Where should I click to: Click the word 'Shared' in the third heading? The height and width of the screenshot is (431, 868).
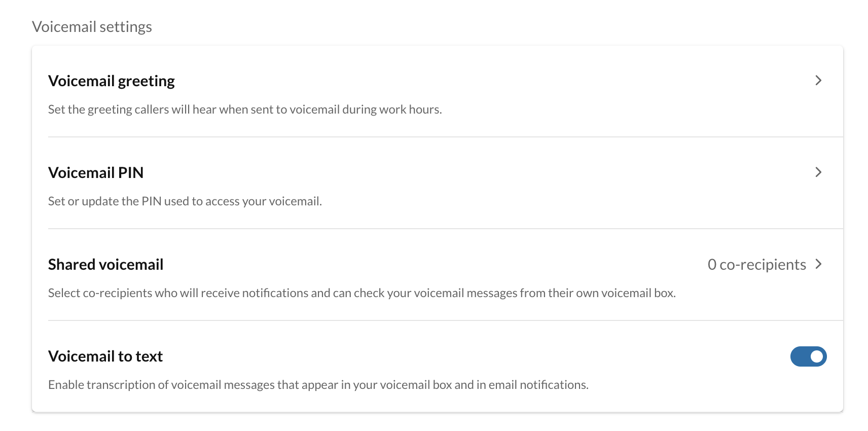71,265
